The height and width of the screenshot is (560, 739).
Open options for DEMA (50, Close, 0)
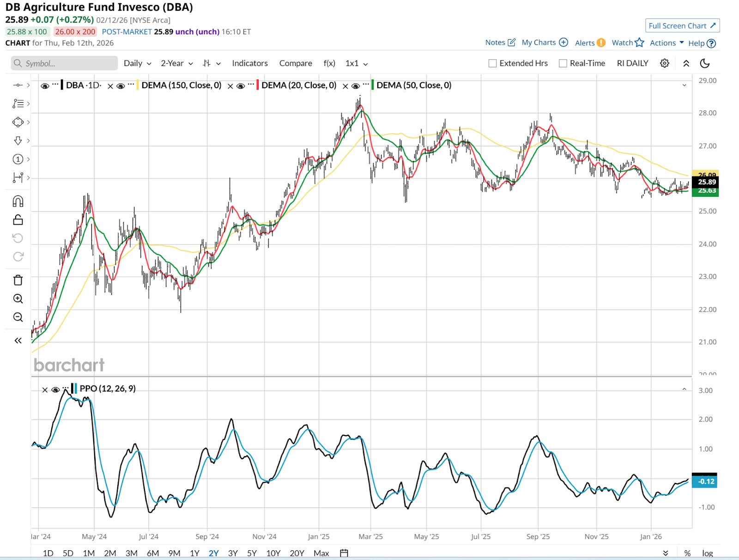(366, 85)
